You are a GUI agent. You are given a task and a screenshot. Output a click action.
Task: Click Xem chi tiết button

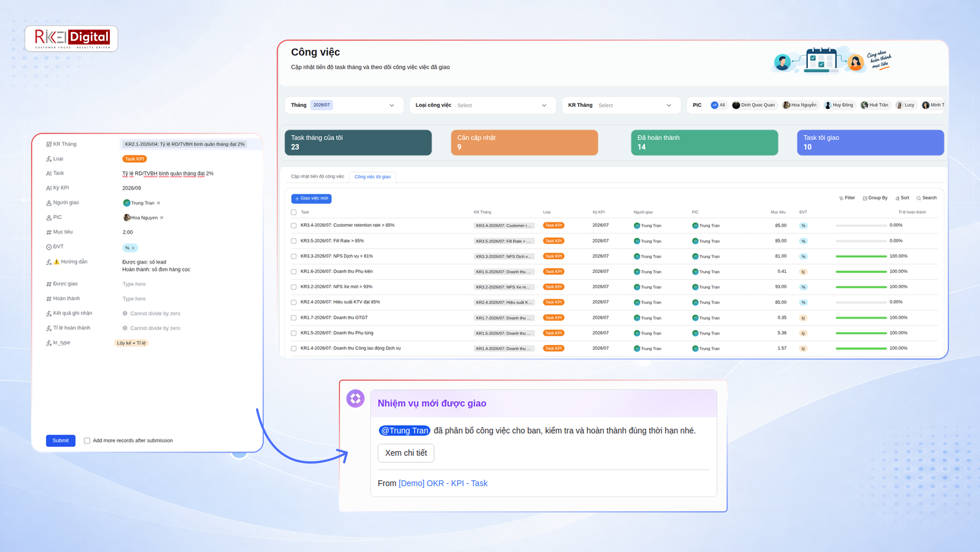(x=406, y=453)
